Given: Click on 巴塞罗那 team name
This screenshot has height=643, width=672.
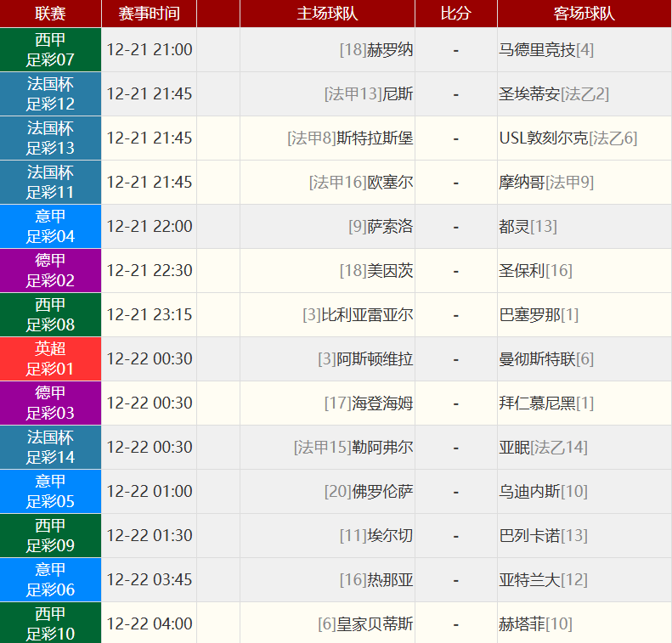Looking at the screenshot, I should [529, 315].
